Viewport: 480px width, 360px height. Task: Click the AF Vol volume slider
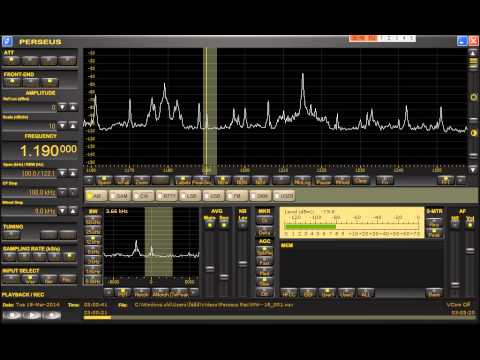[470, 250]
